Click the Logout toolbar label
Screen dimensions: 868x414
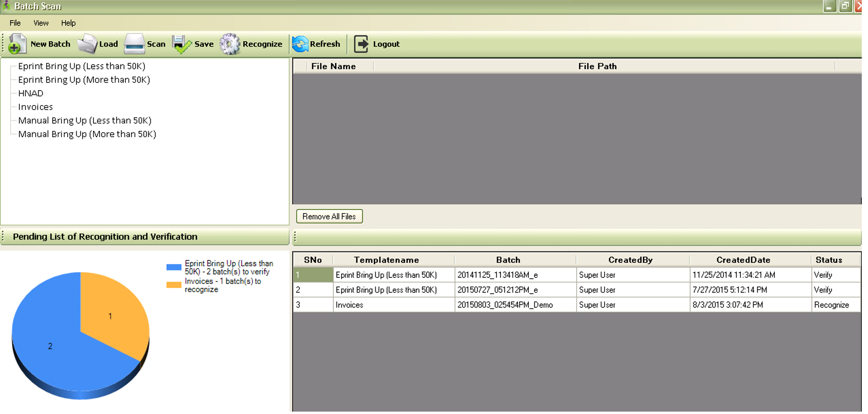pyautogui.click(x=386, y=44)
